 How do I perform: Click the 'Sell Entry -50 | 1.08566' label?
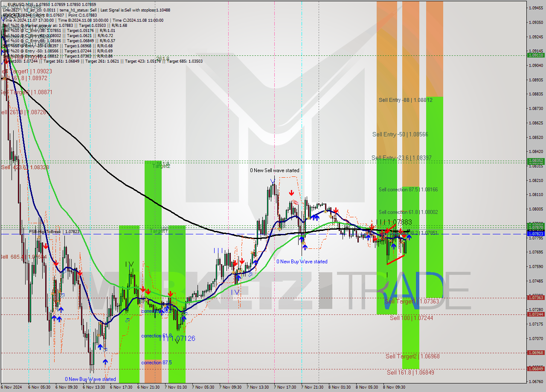400,134
